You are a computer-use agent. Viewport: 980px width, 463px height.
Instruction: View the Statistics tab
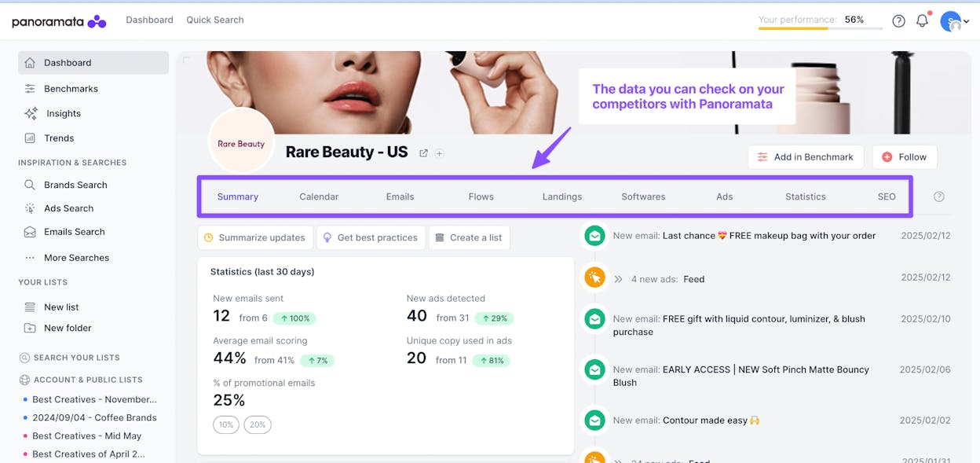point(806,197)
